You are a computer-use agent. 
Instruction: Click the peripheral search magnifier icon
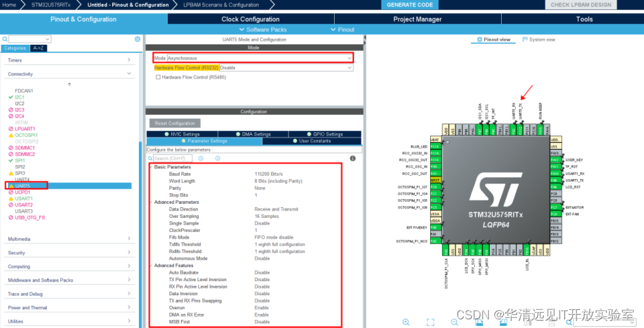[x=5, y=39]
